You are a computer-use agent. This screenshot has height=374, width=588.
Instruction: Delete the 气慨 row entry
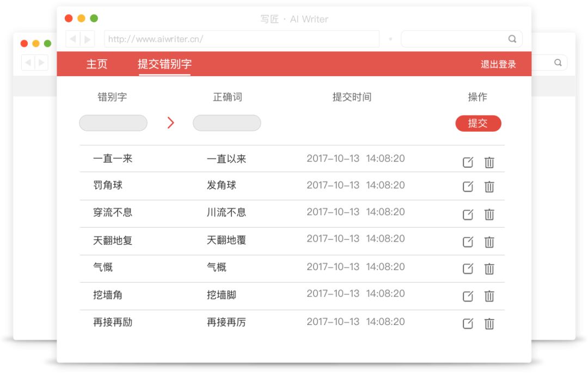(489, 268)
